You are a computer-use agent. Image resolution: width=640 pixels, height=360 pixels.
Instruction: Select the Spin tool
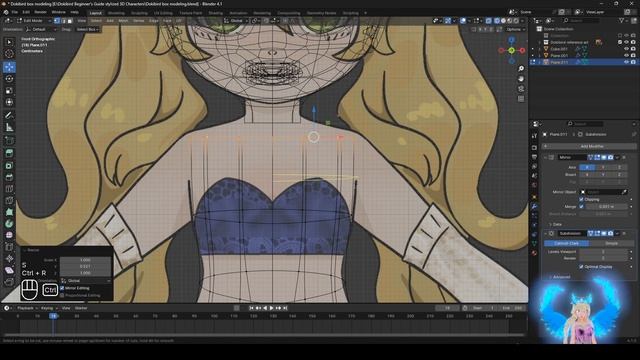click(9, 223)
